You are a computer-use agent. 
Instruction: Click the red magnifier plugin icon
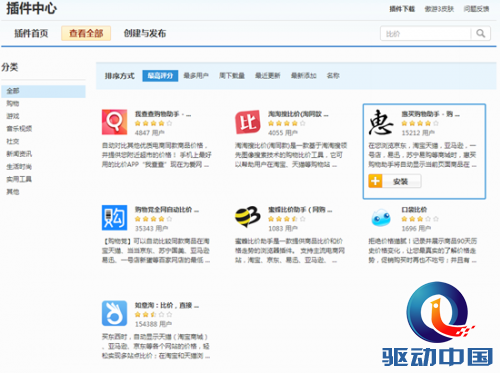[x=114, y=122]
